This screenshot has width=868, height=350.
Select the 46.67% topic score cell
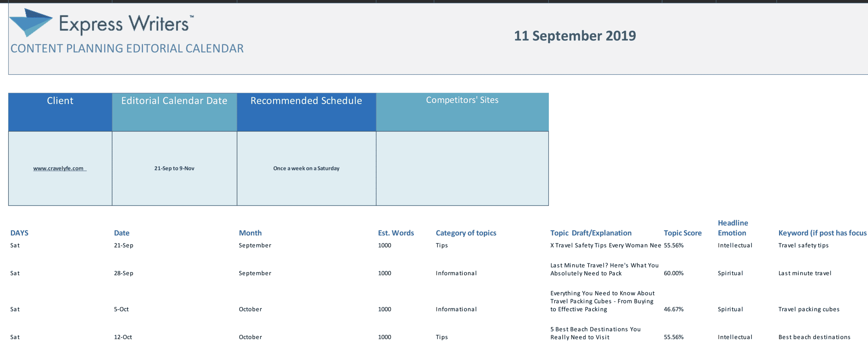[x=674, y=309]
